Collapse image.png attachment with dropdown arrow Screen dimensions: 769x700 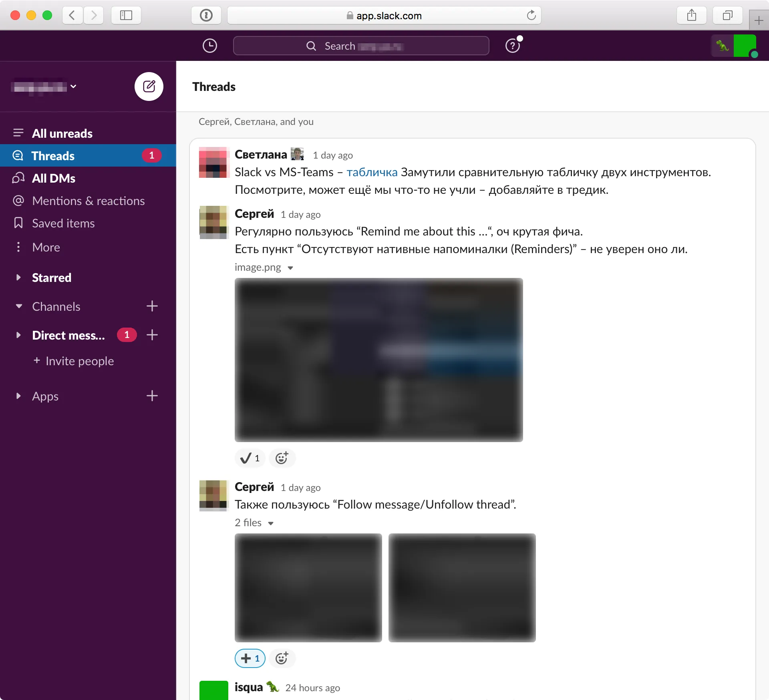tap(290, 268)
